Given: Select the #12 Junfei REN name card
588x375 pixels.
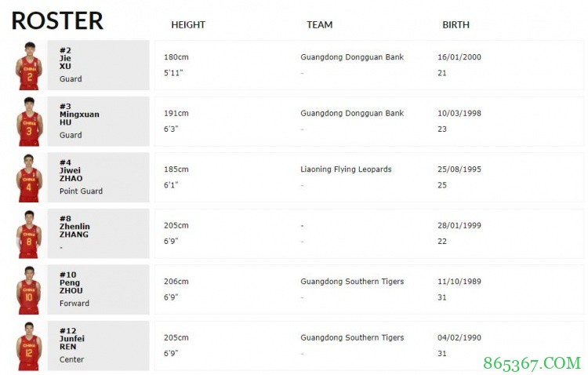Looking at the screenshot, I should click(x=98, y=346).
